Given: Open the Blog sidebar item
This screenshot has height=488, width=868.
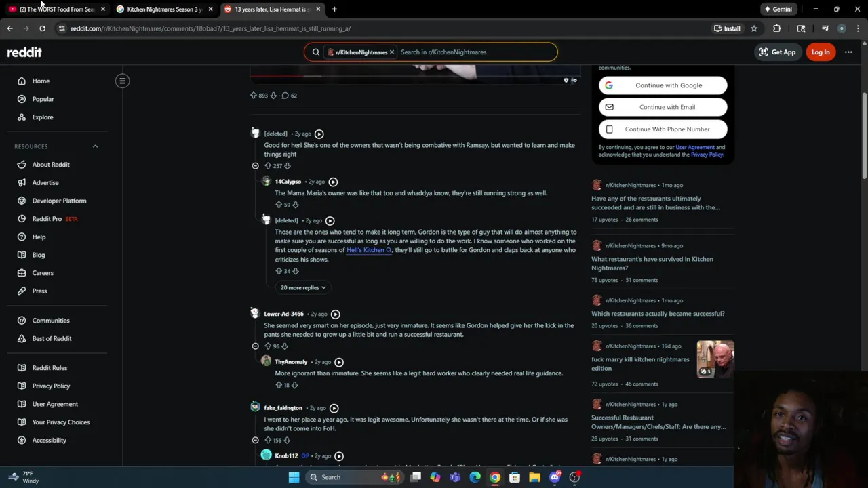Looking at the screenshot, I should coord(39,255).
